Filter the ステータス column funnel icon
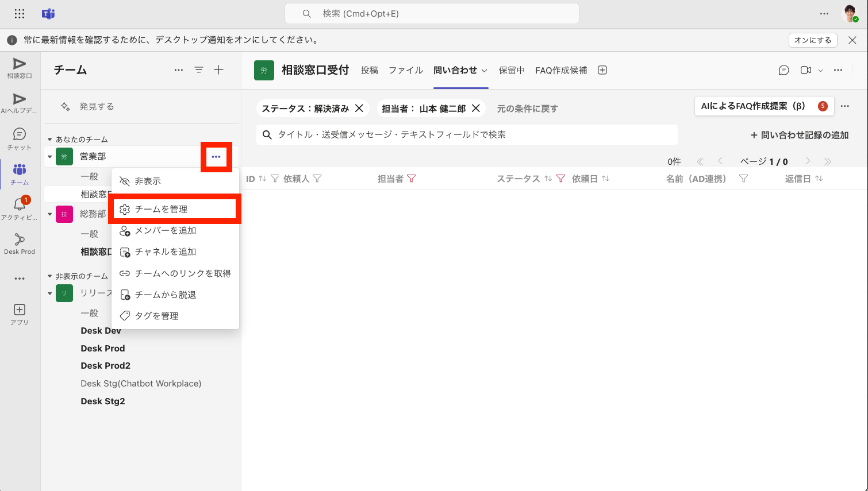 (561, 179)
